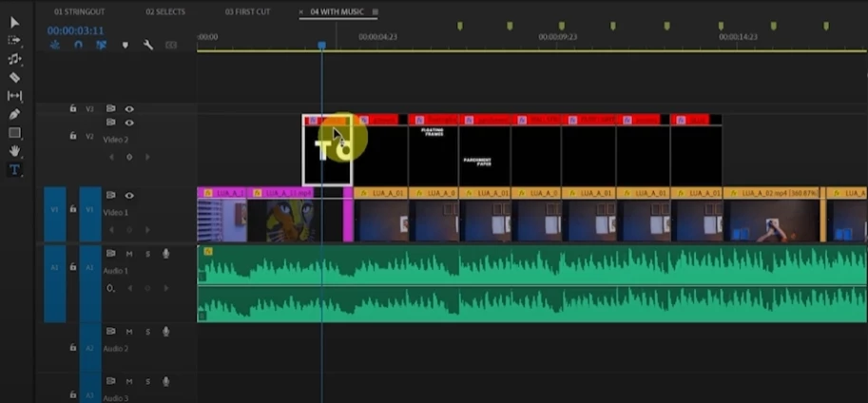Viewport: 868px width, 403px height.
Task: Close the 04 WITH MUSIC tab
Action: [301, 11]
